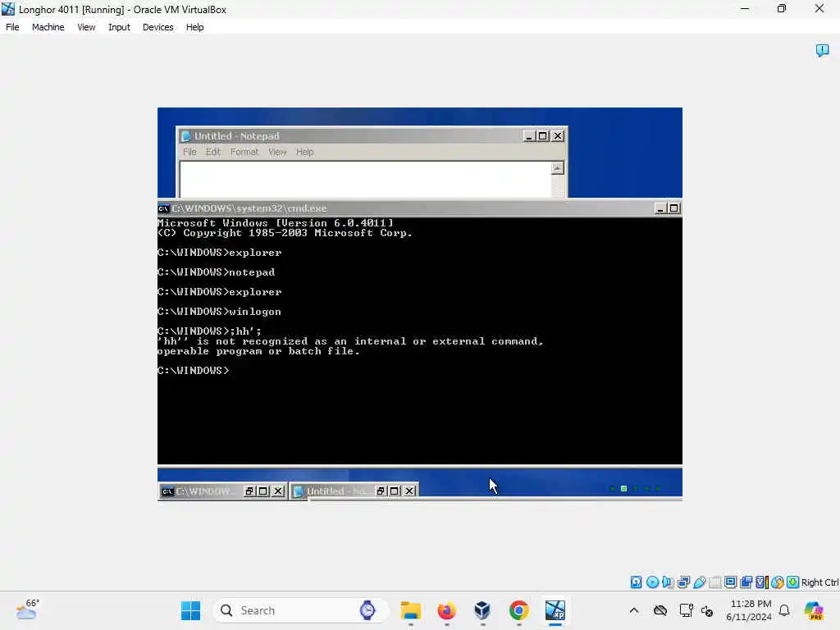
Task: Open Notepad's Edit menu
Action: coord(213,152)
